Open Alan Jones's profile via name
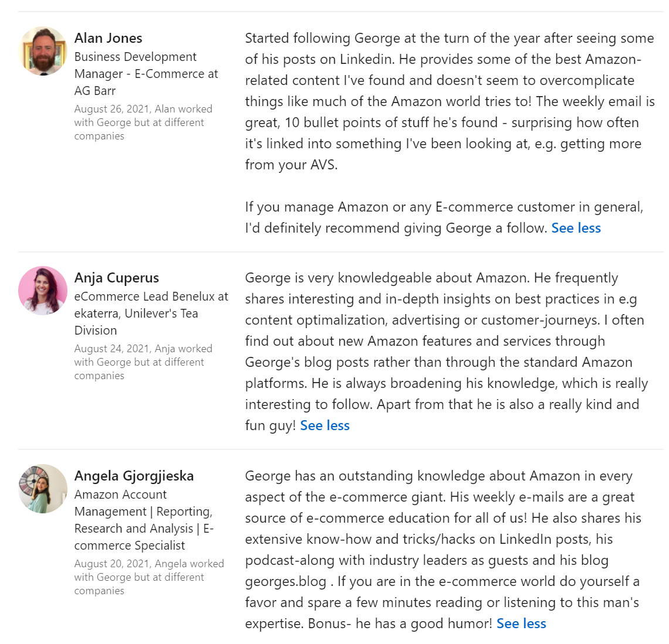The height and width of the screenshot is (644, 669). click(x=108, y=38)
